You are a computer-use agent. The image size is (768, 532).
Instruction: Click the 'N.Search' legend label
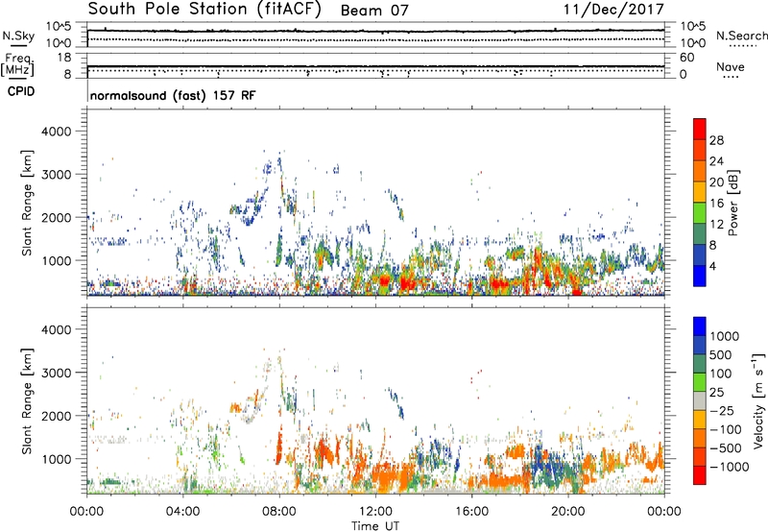pos(741,36)
